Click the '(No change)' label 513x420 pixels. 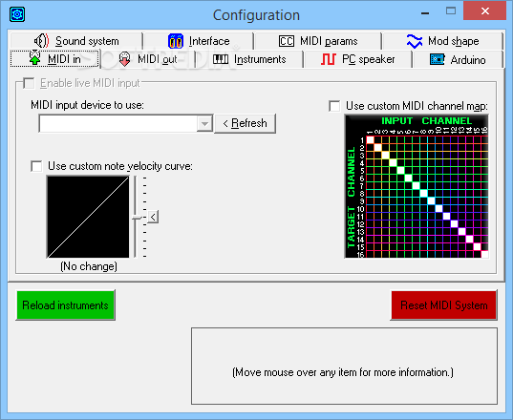(x=89, y=266)
